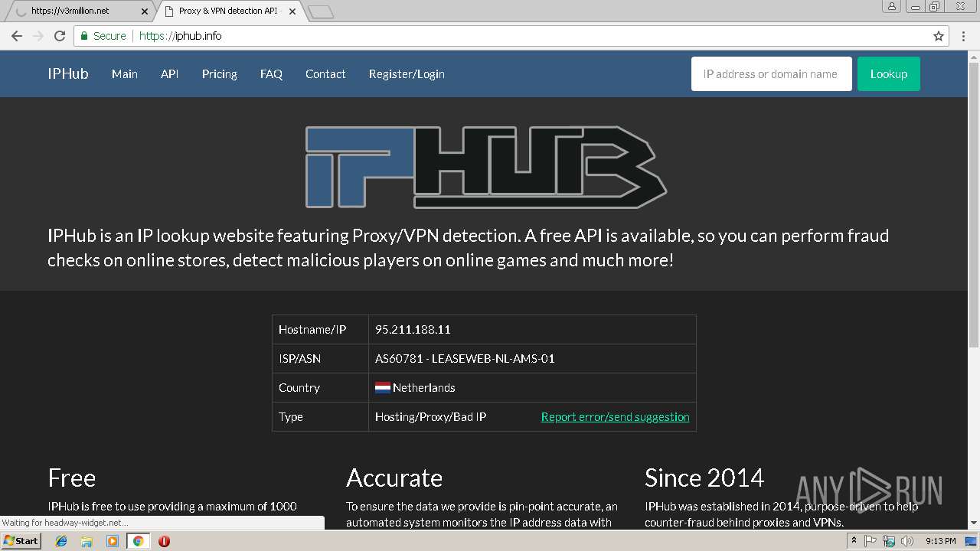This screenshot has height=551, width=980.
Task: Open the Windows Start menu
Action: click(x=21, y=541)
